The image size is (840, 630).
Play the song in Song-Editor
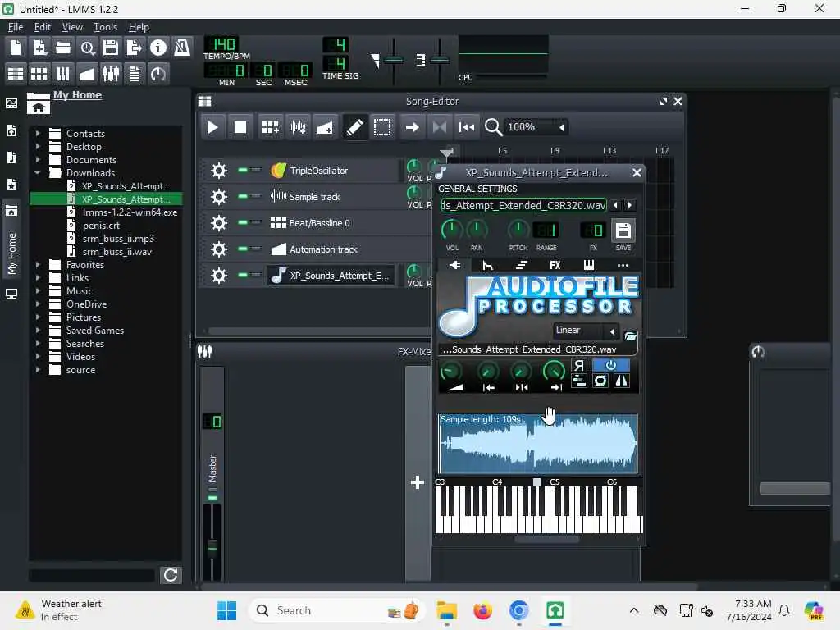point(212,127)
